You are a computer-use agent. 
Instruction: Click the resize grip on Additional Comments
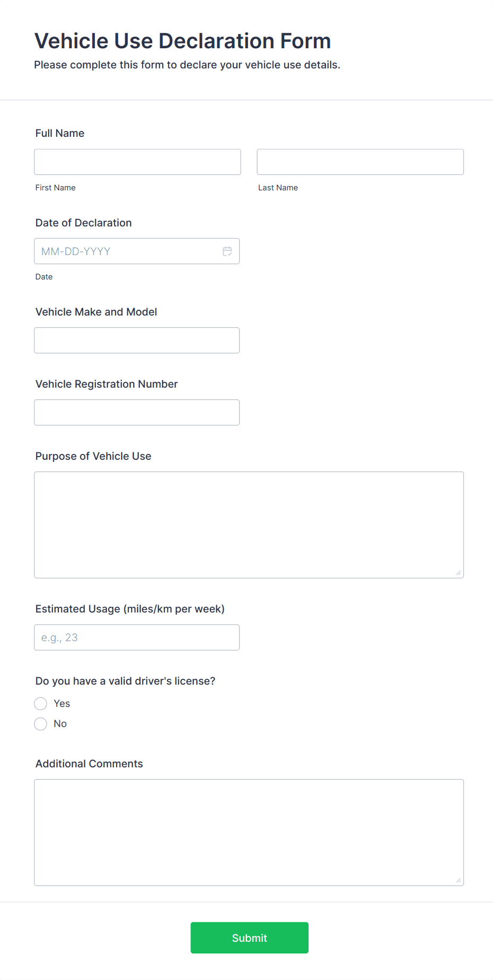[457, 879]
